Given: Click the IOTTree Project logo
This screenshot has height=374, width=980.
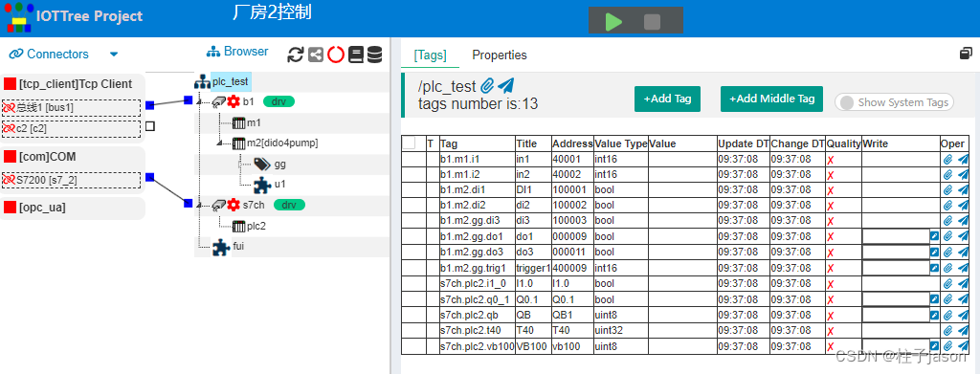Looking at the screenshot, I should coord(19,17).
